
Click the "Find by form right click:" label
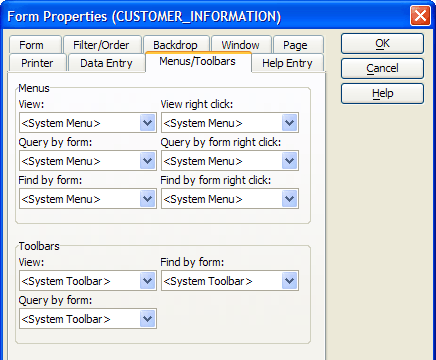(216, 180)
